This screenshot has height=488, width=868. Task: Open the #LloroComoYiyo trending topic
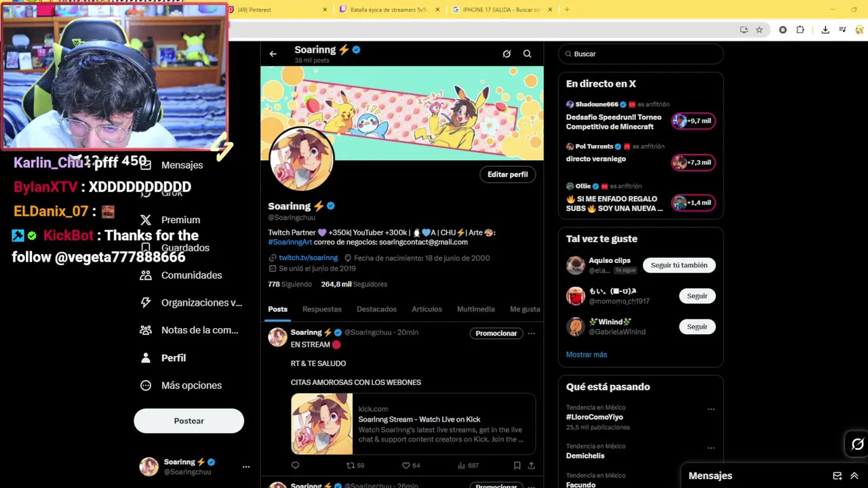595,418
